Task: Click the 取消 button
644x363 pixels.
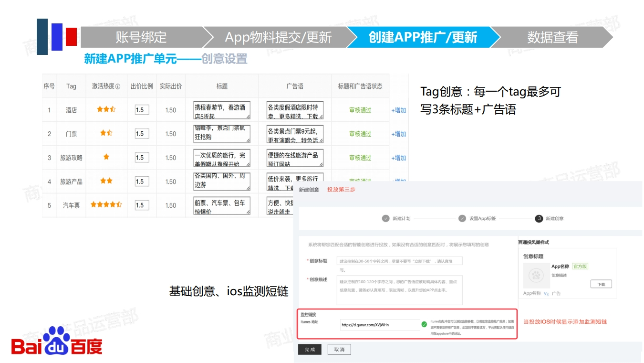Action: [x=339, y=350]
